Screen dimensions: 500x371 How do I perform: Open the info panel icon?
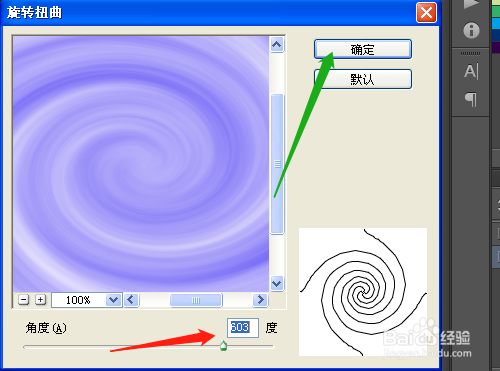tap(471, 31)
